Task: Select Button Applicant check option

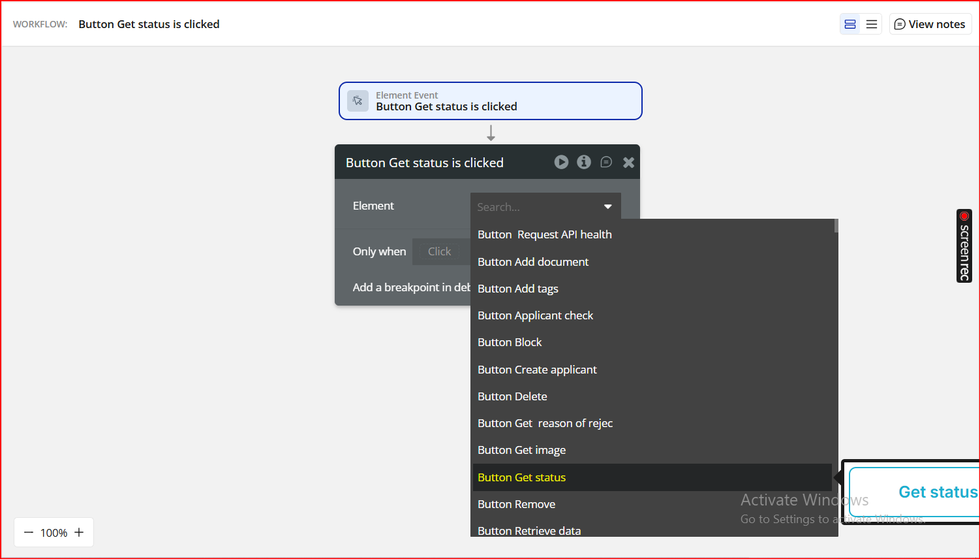Action: [535, 315]
